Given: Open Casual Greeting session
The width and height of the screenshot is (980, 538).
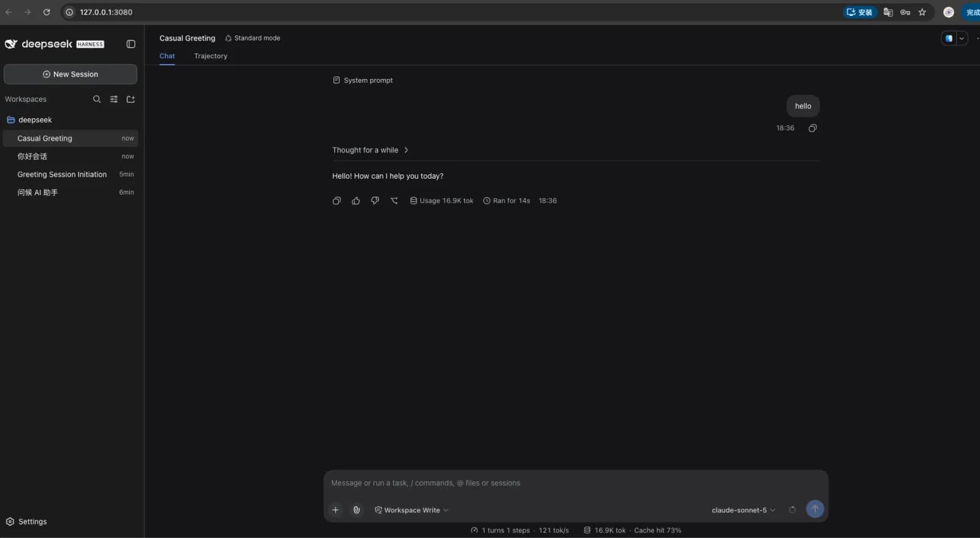Looking at the screenshot, I should (x=70, y=138).
